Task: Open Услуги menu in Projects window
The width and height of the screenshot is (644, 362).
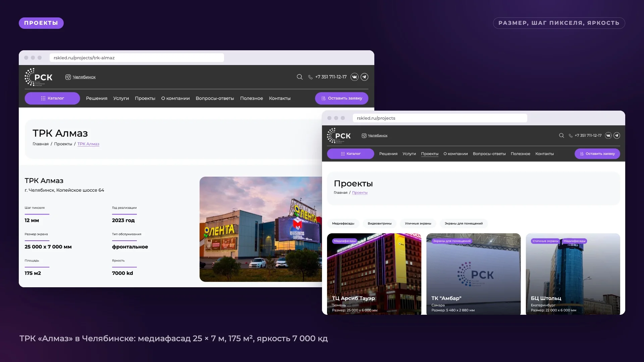Action: coord(409,154)
